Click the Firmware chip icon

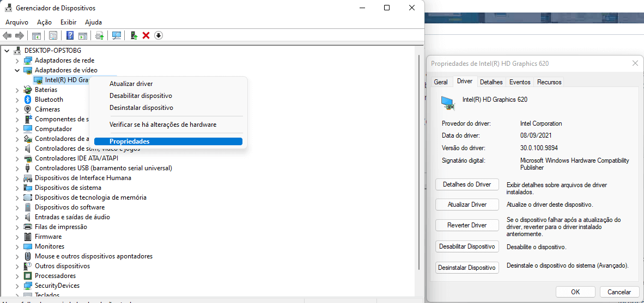point(28,237)
